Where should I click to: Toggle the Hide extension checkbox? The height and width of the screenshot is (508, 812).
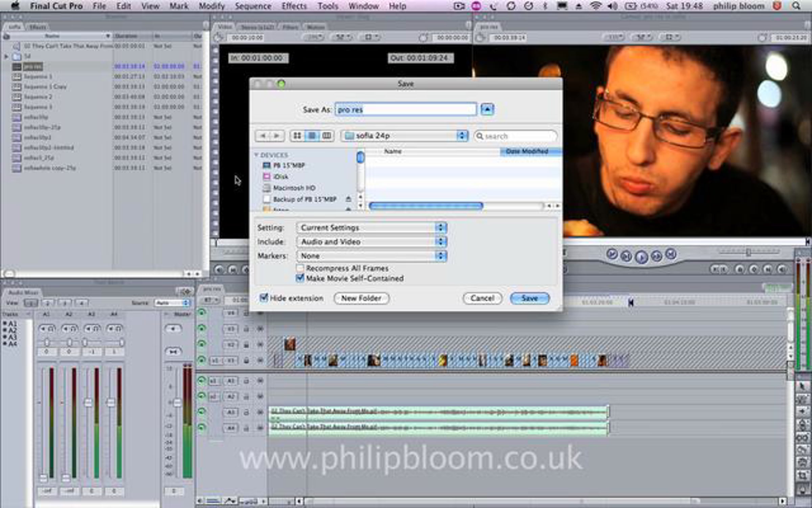[x=264, y=298]
